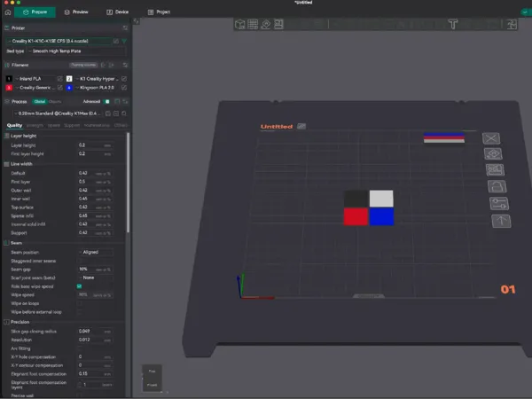This screenshot has width=532, height=399.
Task: Open the Device tab
Action: [117, 12]
